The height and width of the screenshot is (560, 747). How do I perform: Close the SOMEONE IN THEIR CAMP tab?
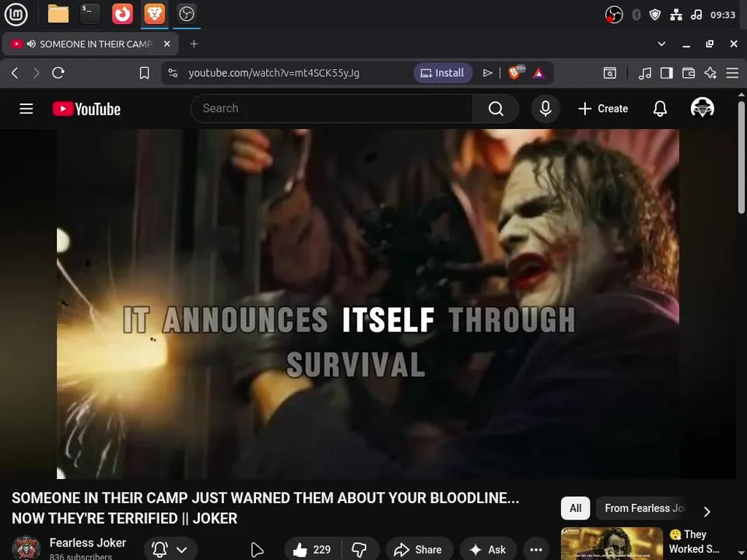(x=167, y=44)
